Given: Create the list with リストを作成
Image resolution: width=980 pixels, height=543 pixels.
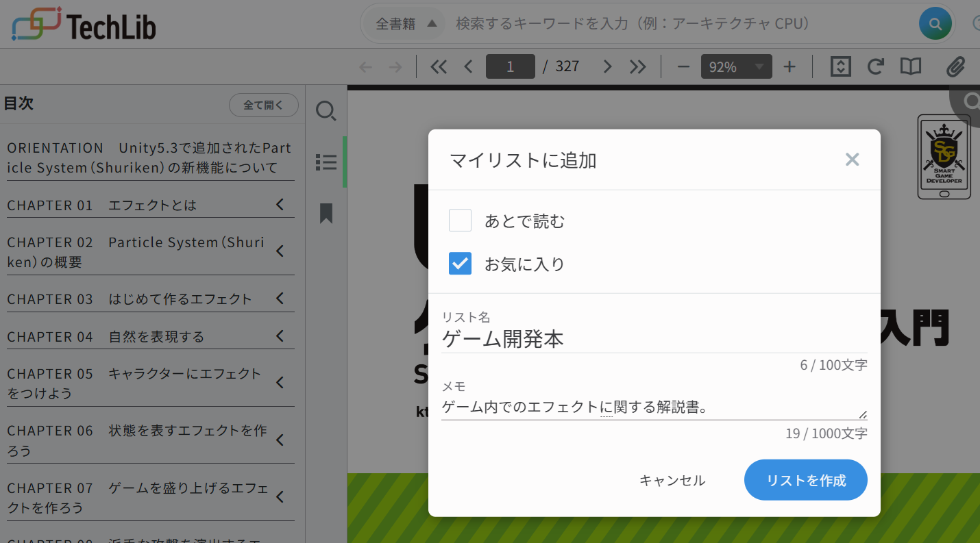Looking at the screenshot, I should [x=805, y=480].
